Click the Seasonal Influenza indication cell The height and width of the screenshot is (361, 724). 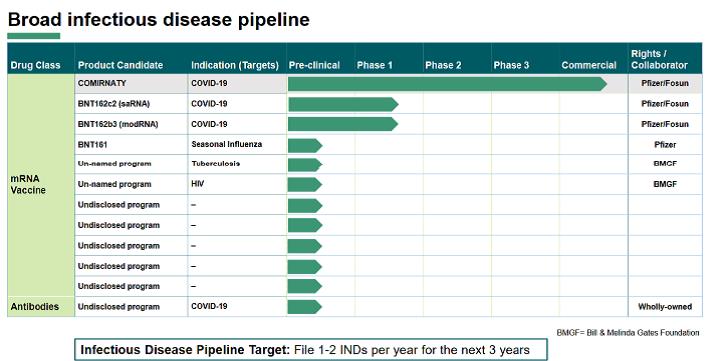(227, 144)
